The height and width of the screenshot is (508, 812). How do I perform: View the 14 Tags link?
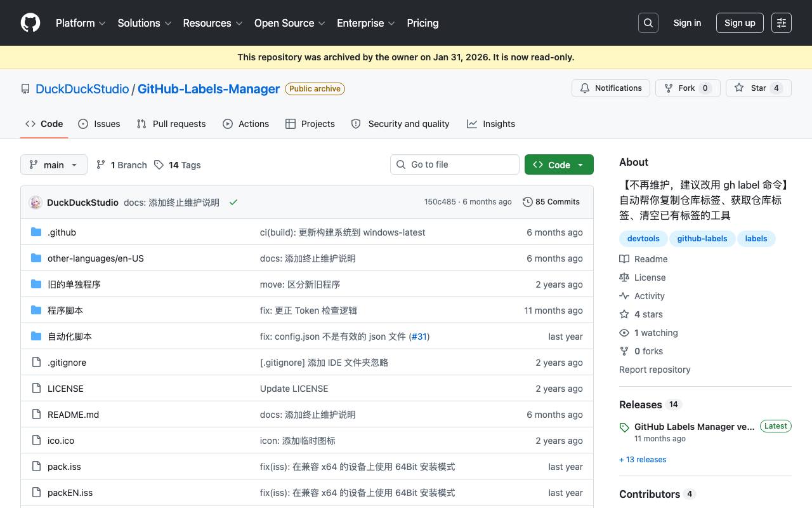pos(178,165)
